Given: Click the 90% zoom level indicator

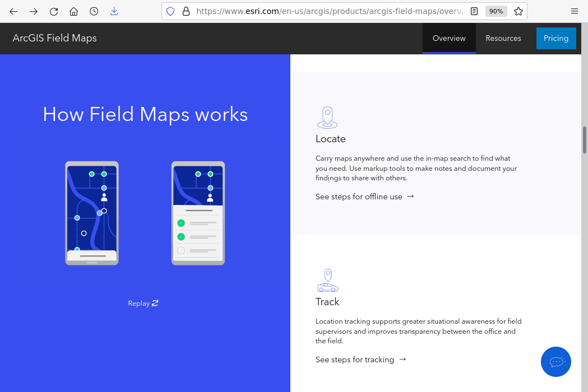Looking at the screenshot, I should [496, 11].
